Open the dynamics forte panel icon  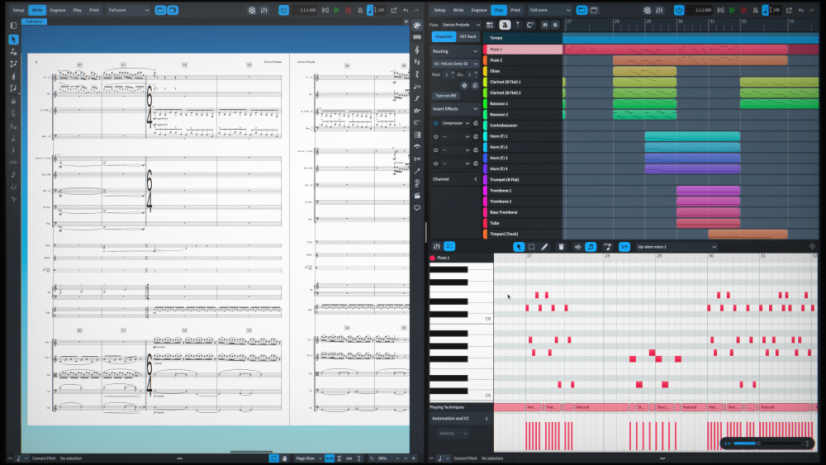pos(417,98)
